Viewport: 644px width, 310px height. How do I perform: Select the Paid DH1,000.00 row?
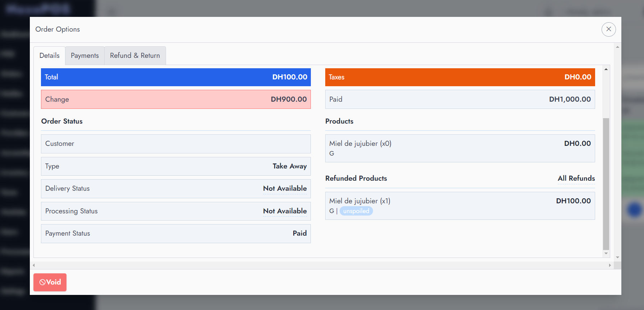pyautogui.click(x=460, y=100)
